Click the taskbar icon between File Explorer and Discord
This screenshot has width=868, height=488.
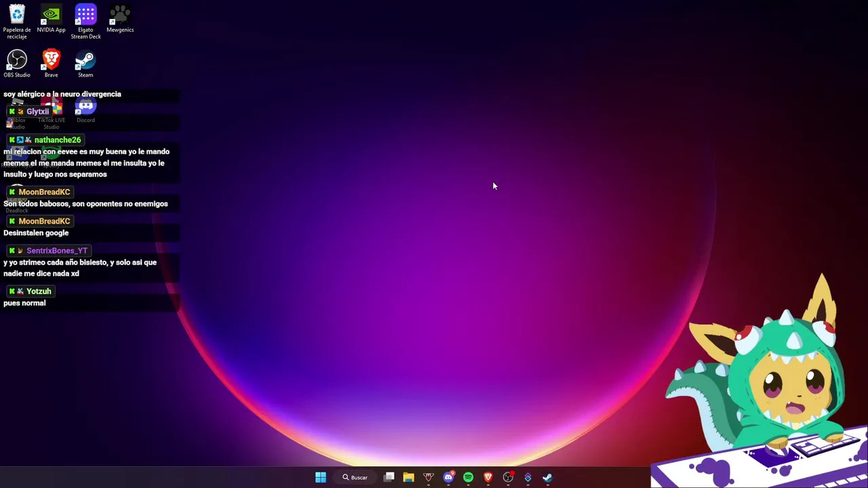(x=429, y=477)
